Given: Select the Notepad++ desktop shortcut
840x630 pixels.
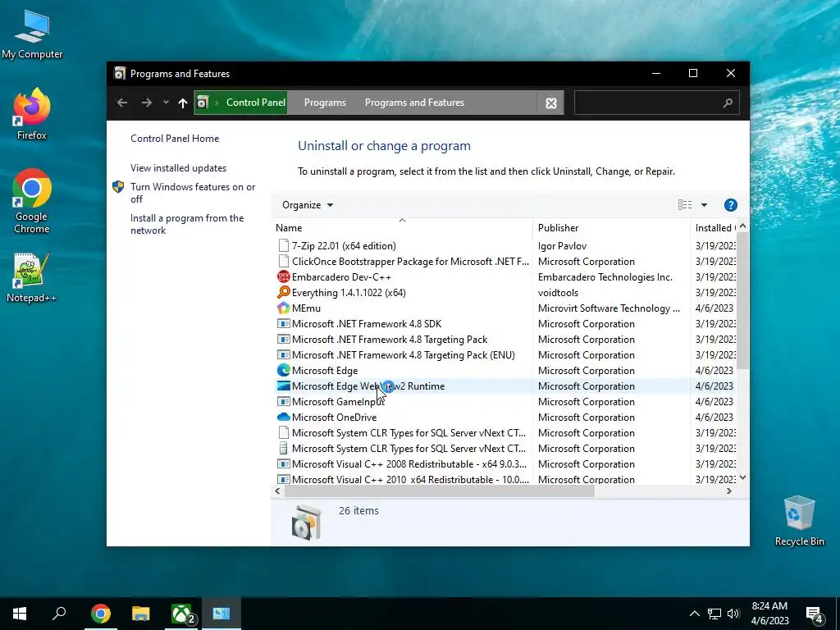Looking at the screenshot, I should point(32,278).
